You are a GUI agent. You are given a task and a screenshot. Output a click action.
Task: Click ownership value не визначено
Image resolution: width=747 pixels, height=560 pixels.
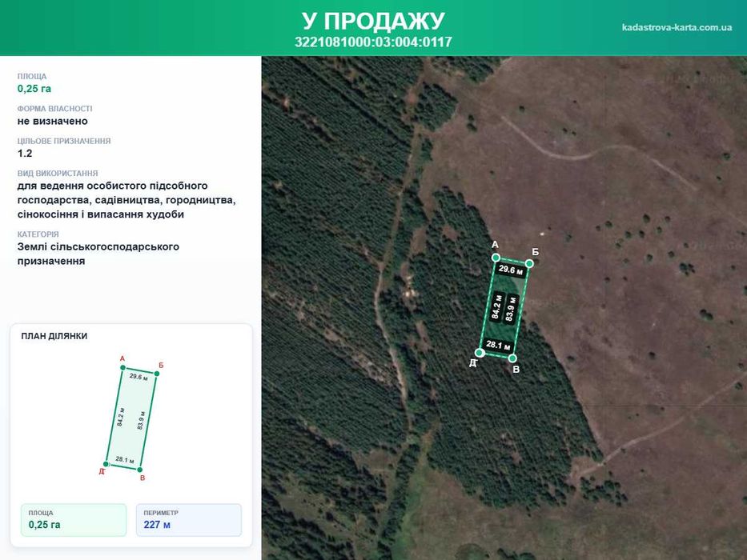(52, 121)
